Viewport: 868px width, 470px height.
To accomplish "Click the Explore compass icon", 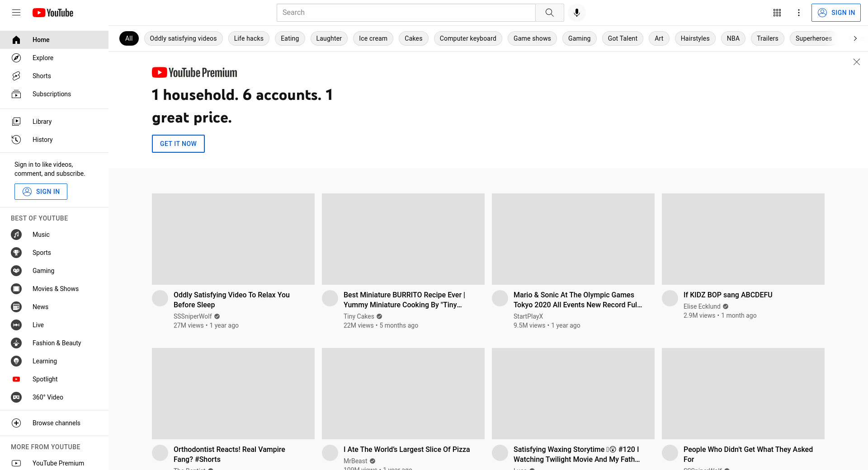I will 16,58.
